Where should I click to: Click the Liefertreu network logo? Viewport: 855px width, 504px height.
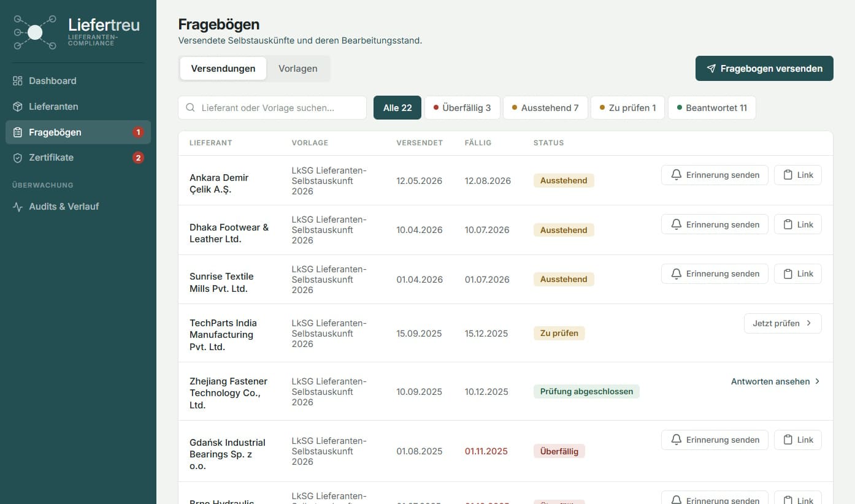35,32
